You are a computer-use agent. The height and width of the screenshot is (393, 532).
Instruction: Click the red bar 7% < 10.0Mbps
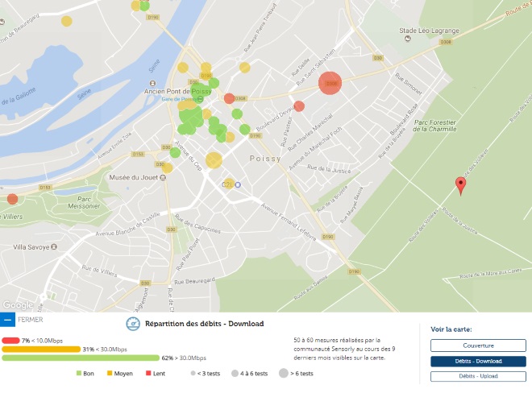pos(10,341)
